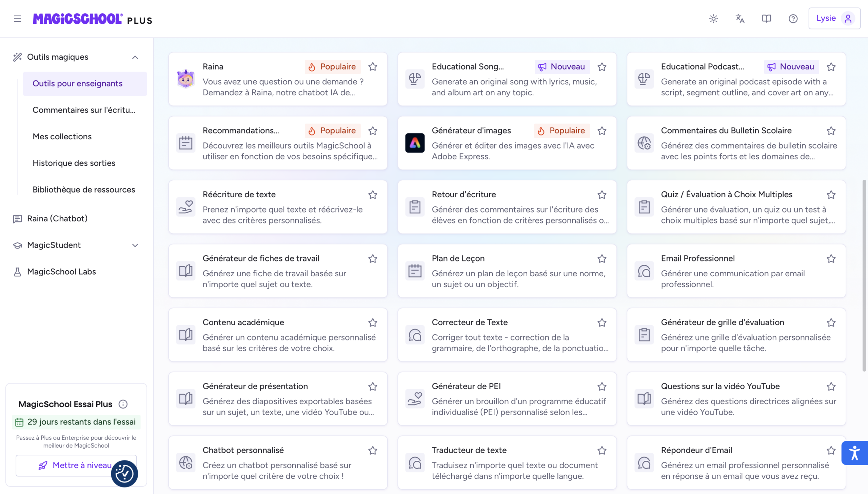Click the vertical page scrollbar

[x=864, y=276]
